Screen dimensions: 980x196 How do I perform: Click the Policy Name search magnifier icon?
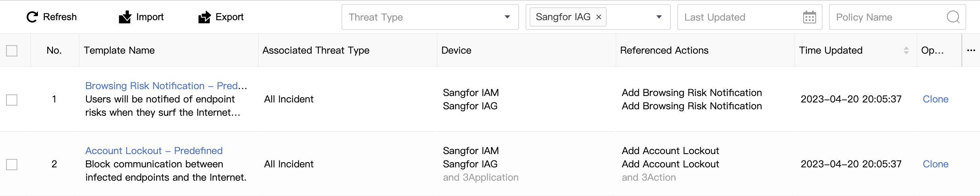click(953, 17)
